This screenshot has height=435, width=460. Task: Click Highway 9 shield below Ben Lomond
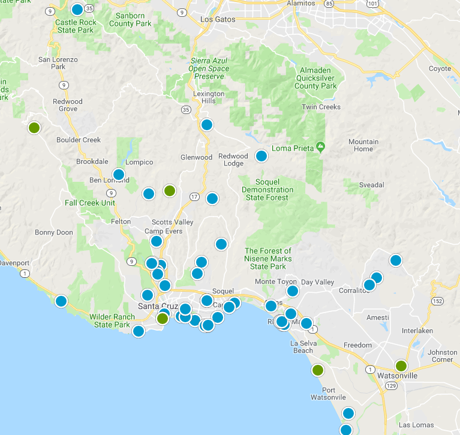tap(111, 193)
